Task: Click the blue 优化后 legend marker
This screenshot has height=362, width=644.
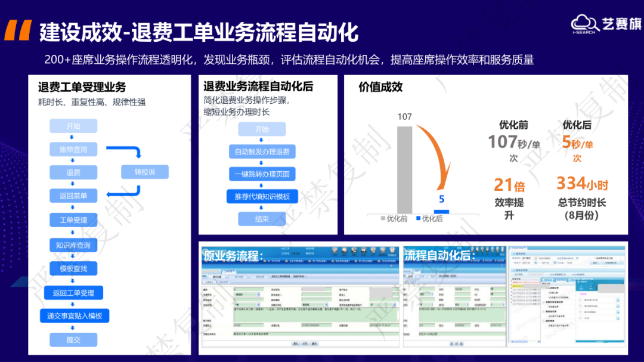Action: [418, 219]
